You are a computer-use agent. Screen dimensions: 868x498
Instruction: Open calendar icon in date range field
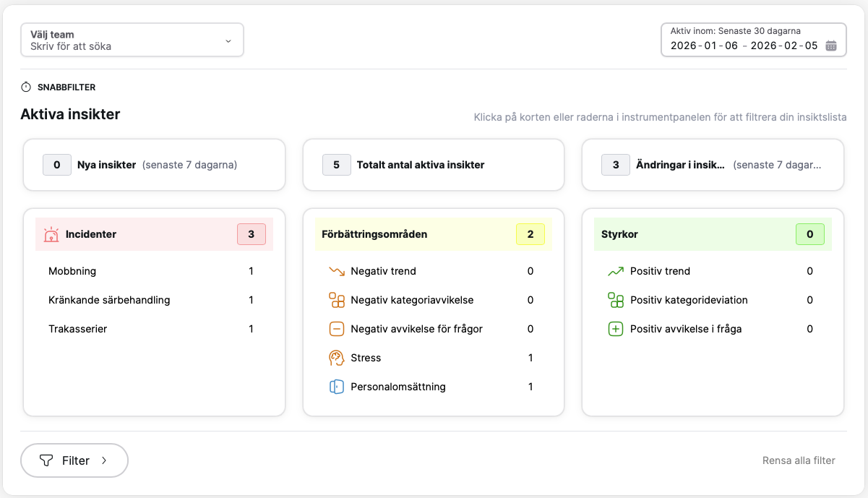(831, 46)
